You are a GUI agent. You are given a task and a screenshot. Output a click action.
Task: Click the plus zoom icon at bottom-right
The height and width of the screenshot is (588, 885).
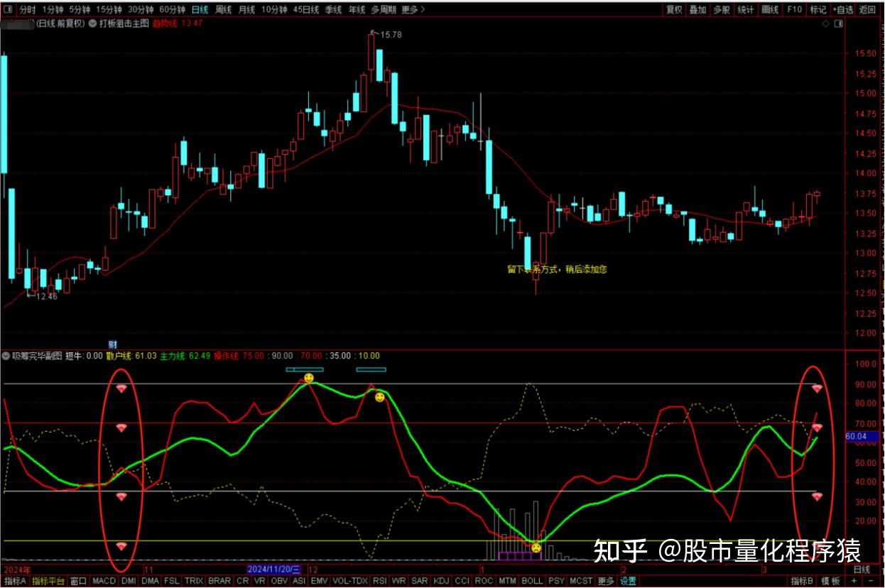click(x=854, y=581)
